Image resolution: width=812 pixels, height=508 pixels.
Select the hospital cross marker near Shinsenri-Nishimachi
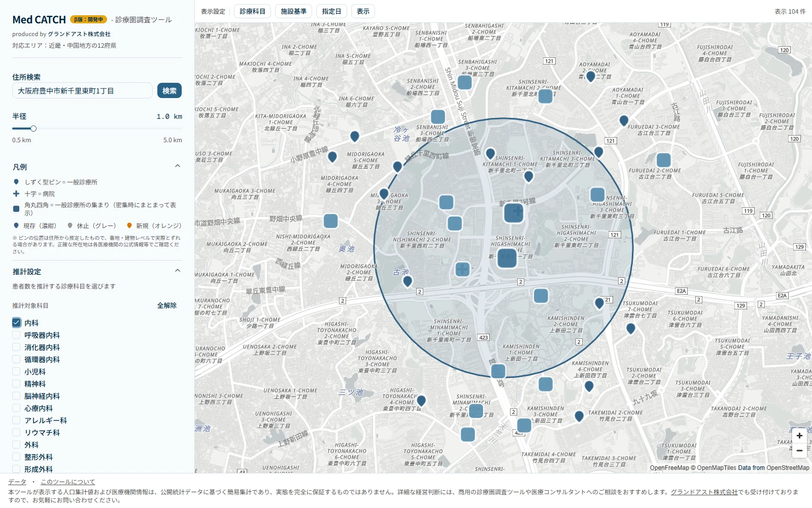coord(462,269)
